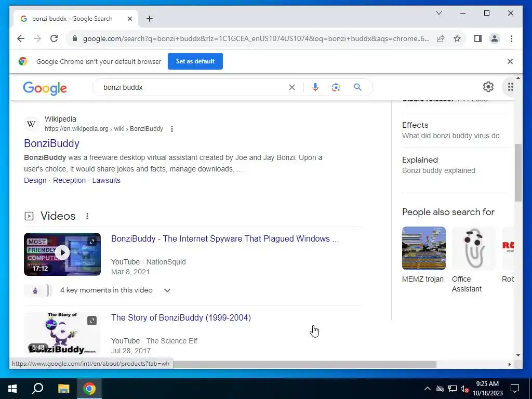This screenshot has height=399, width=532.
Task: Select the MEMZ trojan image
Action: click(x=424, y=248)
